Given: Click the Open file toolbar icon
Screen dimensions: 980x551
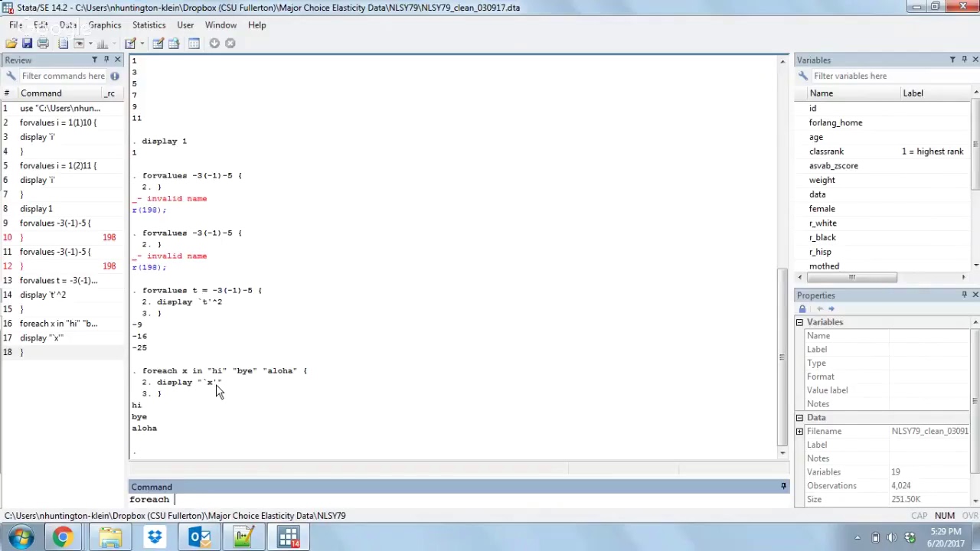Looking at the screenshot, I should (x=11, y=44).
